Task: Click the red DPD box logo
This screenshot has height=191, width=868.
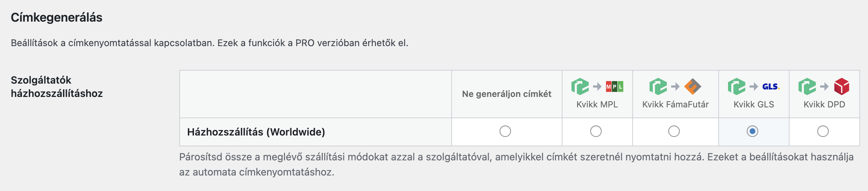Action: coord(842,86)
